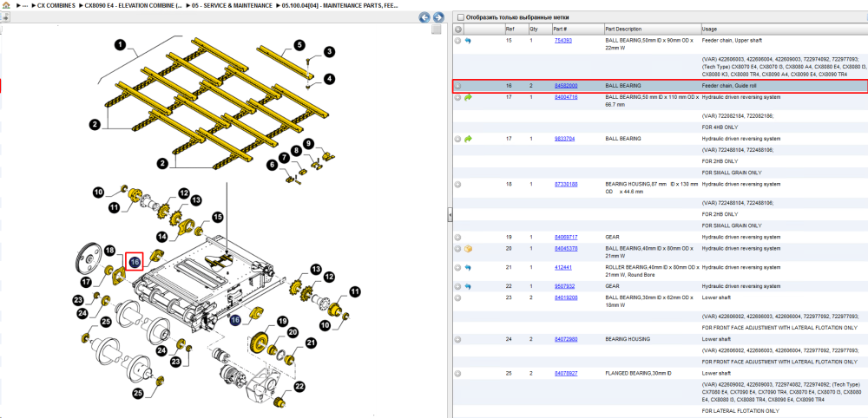This screenshot has width=868, height=418.
Task: Select callout 19 in the diagram
Action: pyautogui.click(x=282, y=321)
